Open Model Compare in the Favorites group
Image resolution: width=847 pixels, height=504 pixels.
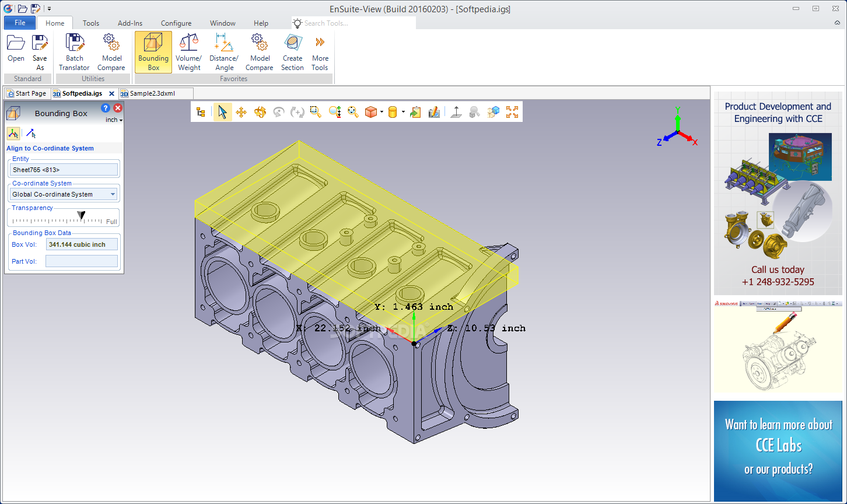tap(260, 52)
